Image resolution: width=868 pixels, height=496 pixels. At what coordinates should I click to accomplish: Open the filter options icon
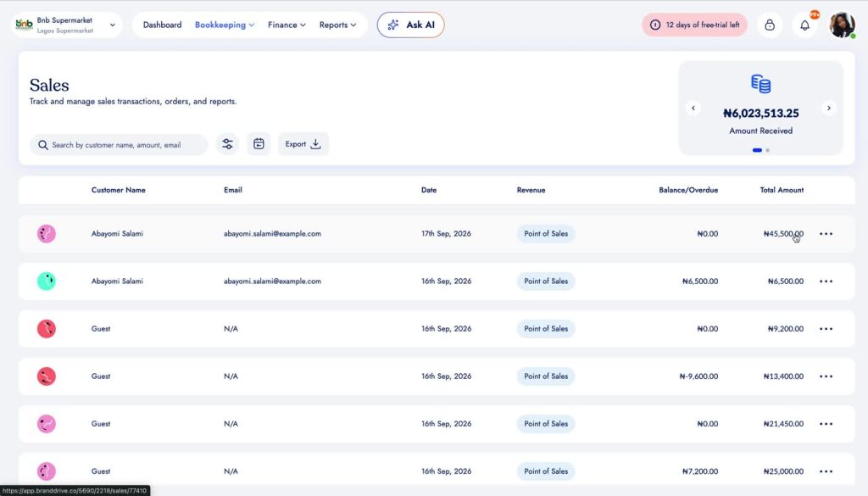click(227, 144)
